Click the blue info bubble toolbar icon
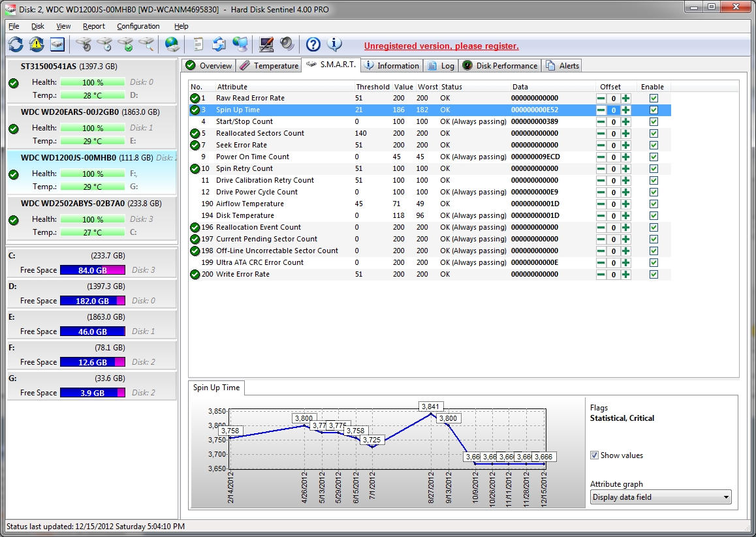Screen dimensions: 756x537 point(334,44)
